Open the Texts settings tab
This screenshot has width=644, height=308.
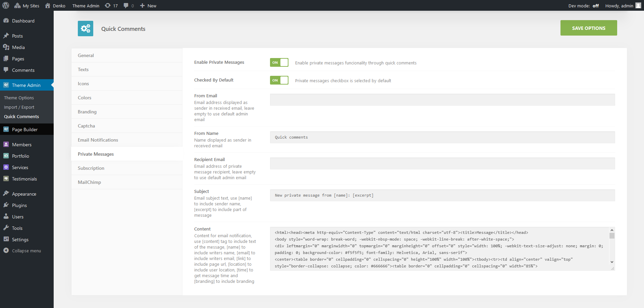[x=127, y=69]
